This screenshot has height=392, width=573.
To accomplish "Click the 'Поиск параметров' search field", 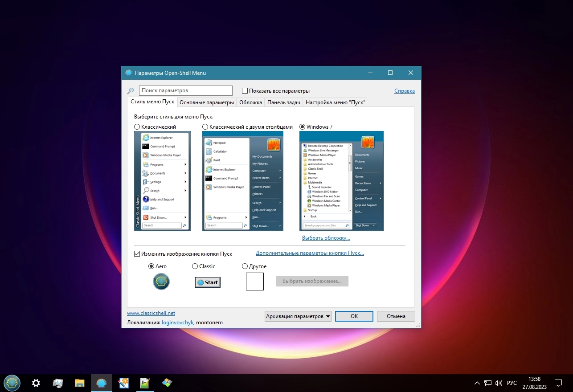I will (185, 90).
